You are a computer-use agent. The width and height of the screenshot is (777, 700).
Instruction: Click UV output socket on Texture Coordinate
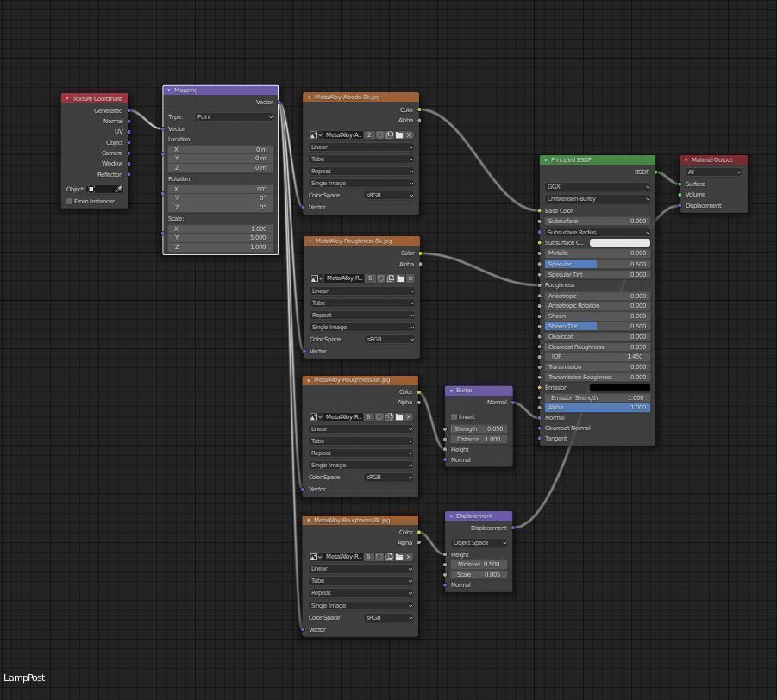click(128, 132)
